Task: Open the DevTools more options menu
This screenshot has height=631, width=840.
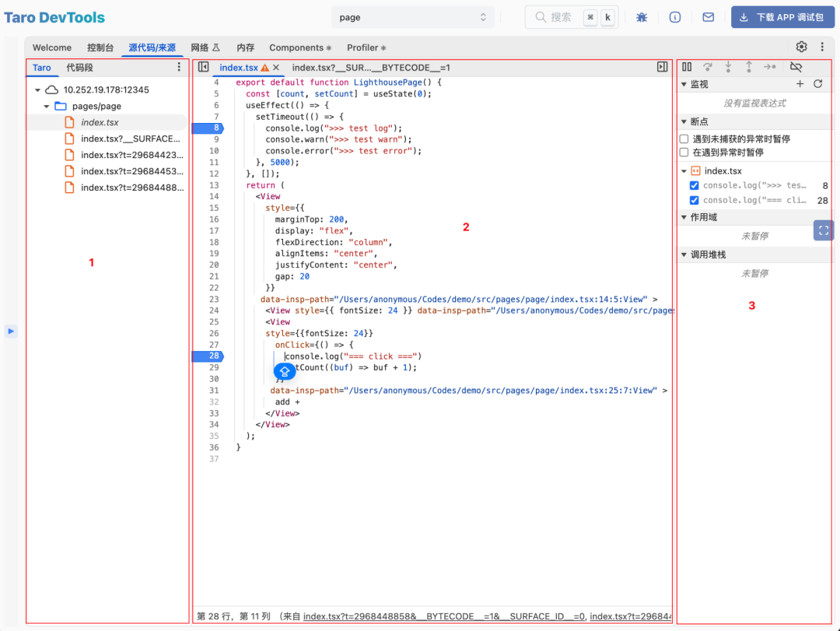Action: coord(822,47)
